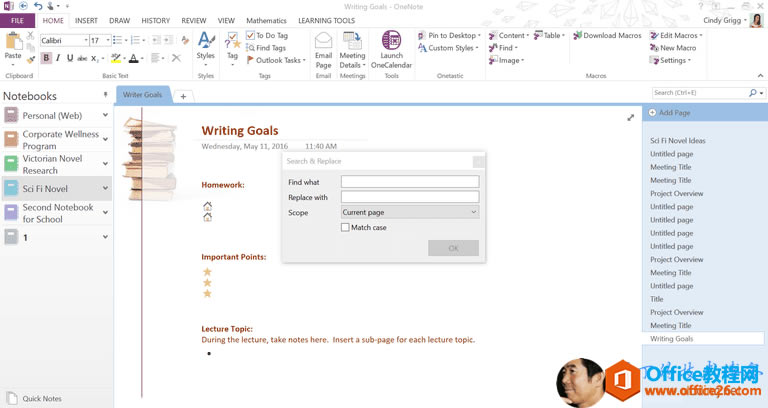The width and height of the screenshot is (768, 408).
Task: Click New Macro icon
Action: tap(654, 48)
